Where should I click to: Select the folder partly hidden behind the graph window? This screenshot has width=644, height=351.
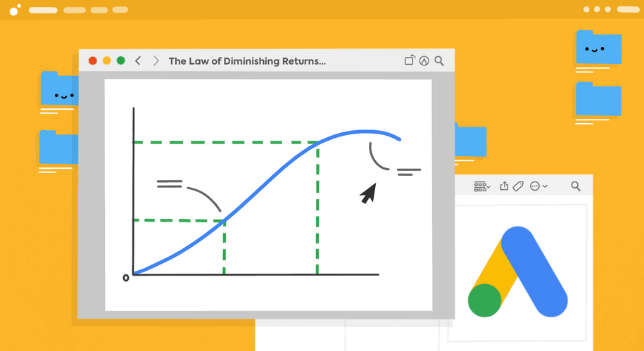471,141
